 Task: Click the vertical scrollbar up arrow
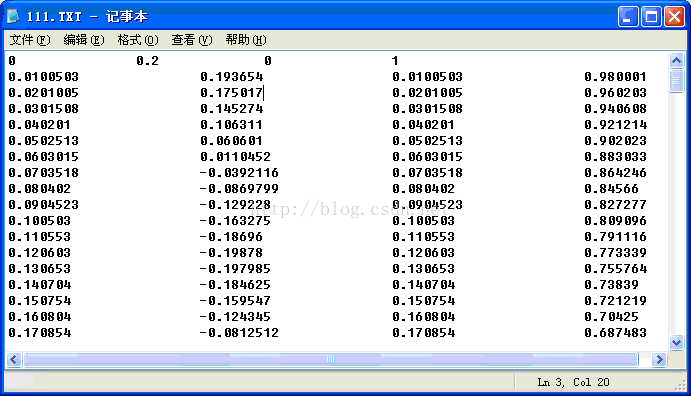coord(676,60)
